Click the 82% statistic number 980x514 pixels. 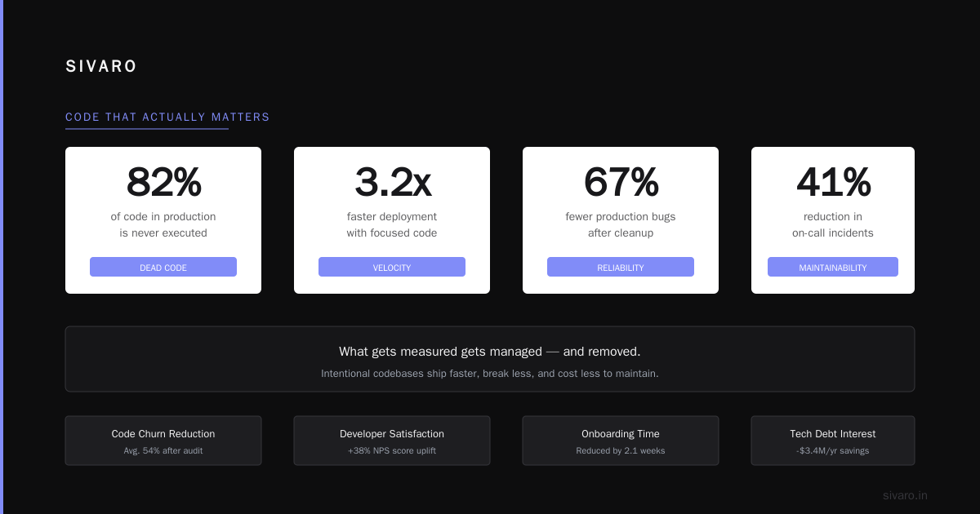tap(163, 182)
